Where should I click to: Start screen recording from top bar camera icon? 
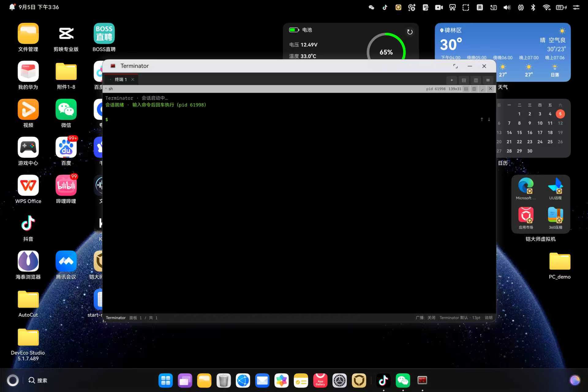tap(439, 7)
